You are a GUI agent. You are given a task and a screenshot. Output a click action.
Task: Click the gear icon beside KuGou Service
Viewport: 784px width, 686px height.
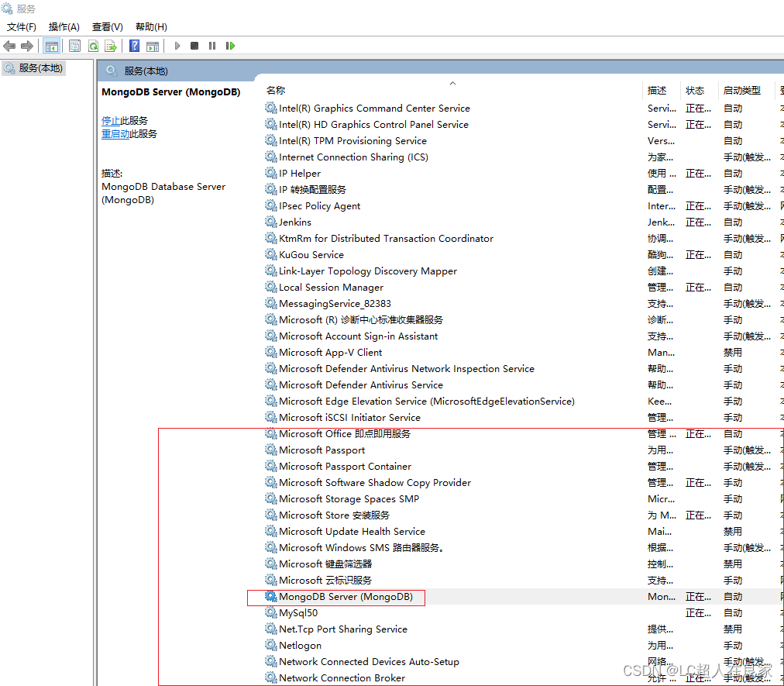click(271, 254)
